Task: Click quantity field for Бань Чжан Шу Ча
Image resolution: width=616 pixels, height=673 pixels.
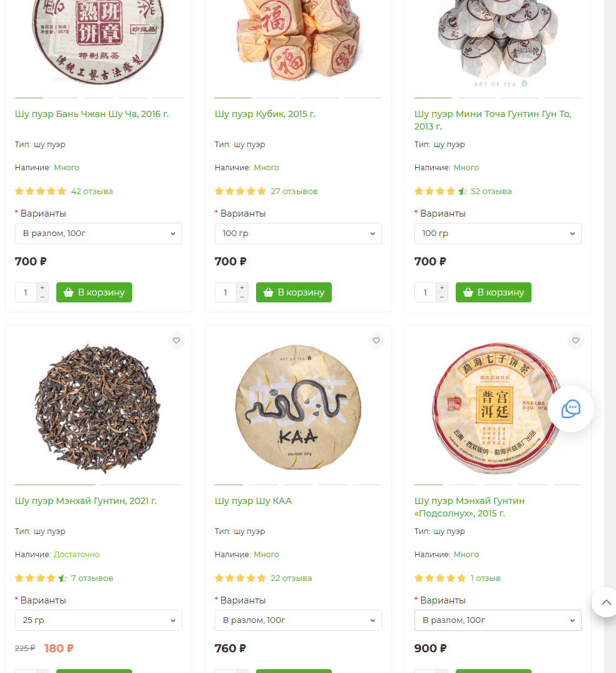Action: 26,292
